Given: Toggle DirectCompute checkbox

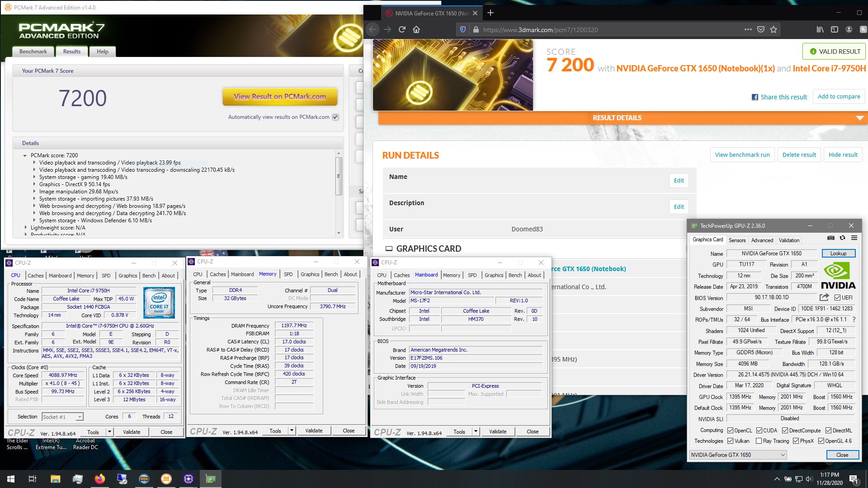Looking at the screenshot, I should pyautogui.click(x=785, y=431).
